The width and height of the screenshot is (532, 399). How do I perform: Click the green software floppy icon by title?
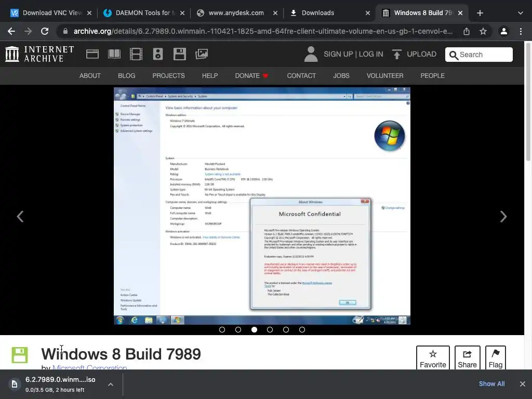pos(20,355)
